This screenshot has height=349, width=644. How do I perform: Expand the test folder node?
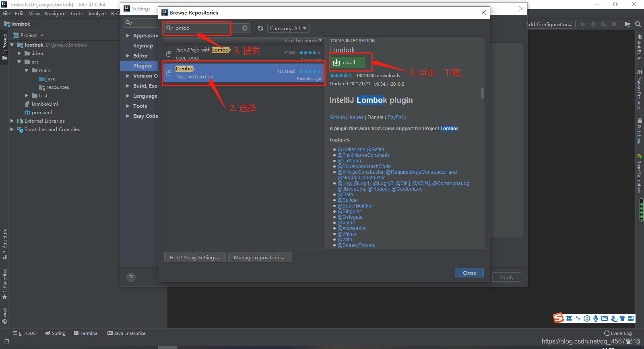[x=27, y=96]
